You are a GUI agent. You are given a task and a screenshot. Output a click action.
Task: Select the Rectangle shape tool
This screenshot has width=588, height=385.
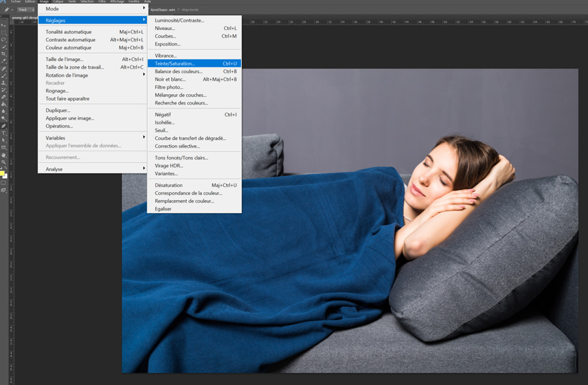point(4,148)
